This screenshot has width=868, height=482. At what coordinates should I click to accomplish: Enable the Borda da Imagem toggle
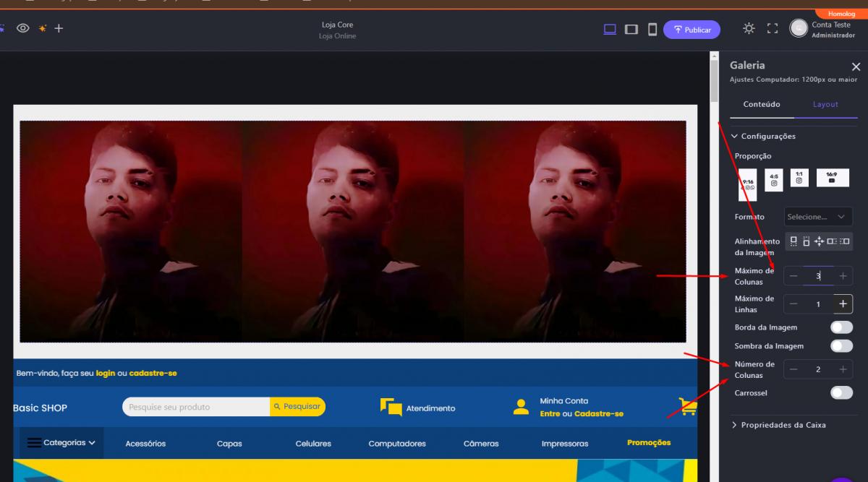click(x=841, y=327)
